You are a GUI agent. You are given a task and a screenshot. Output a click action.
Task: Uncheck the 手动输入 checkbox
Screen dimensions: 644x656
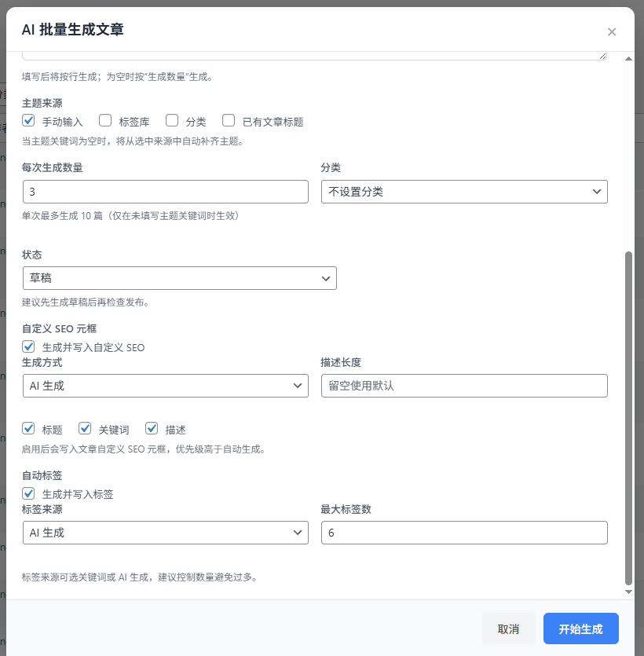pos(29,121)
